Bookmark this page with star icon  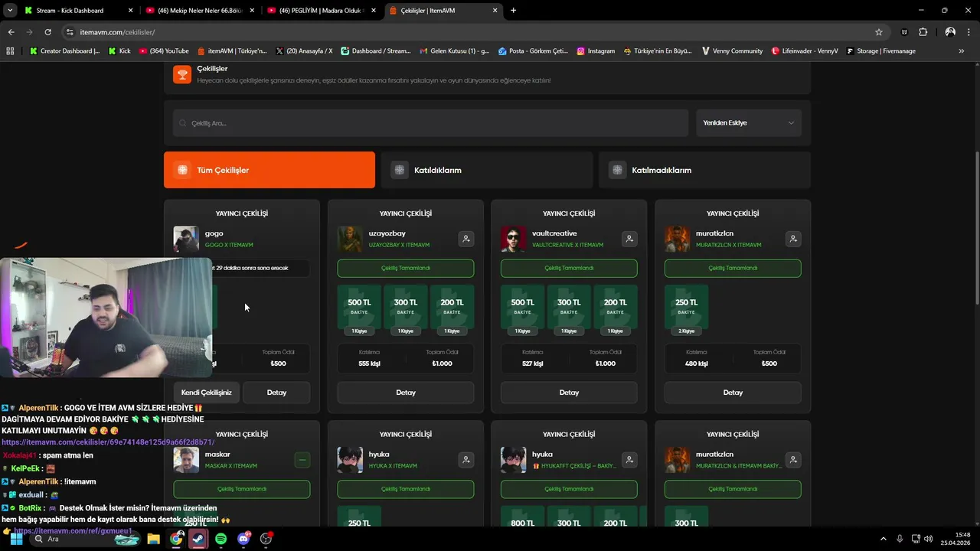(879, 32)
